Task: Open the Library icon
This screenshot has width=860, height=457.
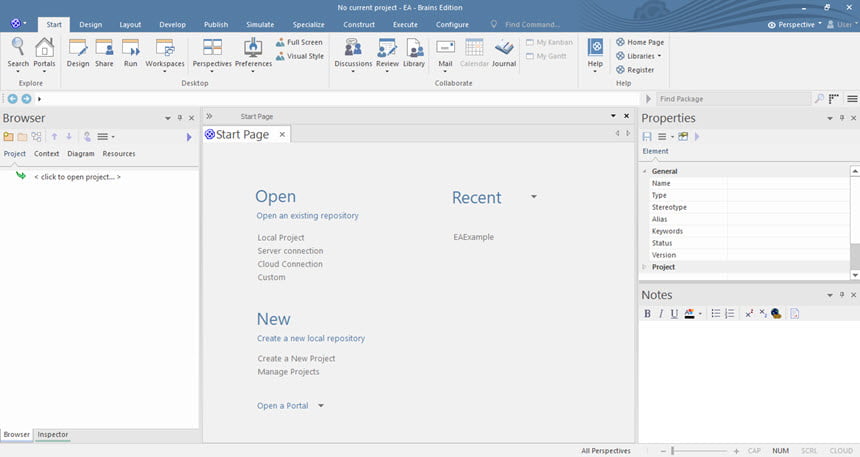Action: tap(414, 53)
